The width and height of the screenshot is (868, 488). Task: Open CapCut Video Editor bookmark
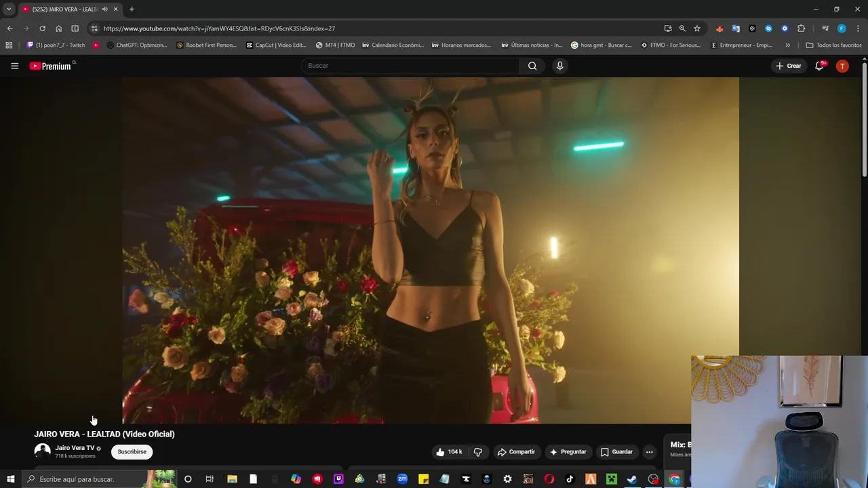point(277,45)
